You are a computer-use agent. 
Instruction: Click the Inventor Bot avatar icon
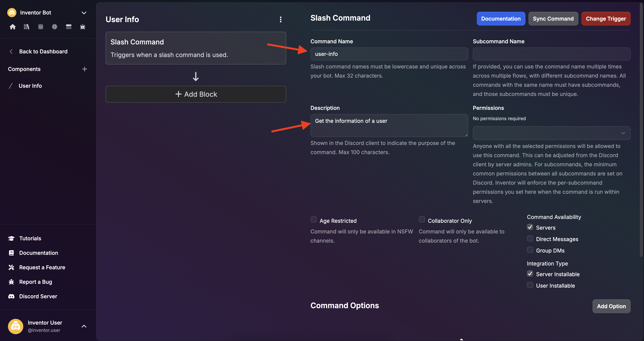(x=12, y=13)
